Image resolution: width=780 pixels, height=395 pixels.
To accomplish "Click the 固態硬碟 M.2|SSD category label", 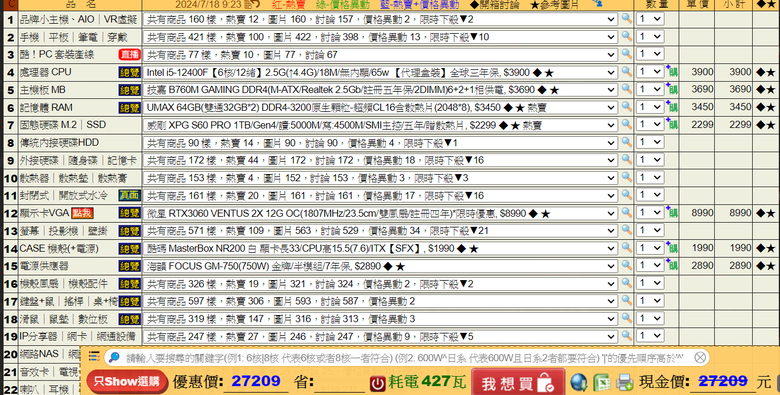I will point(63,125).
